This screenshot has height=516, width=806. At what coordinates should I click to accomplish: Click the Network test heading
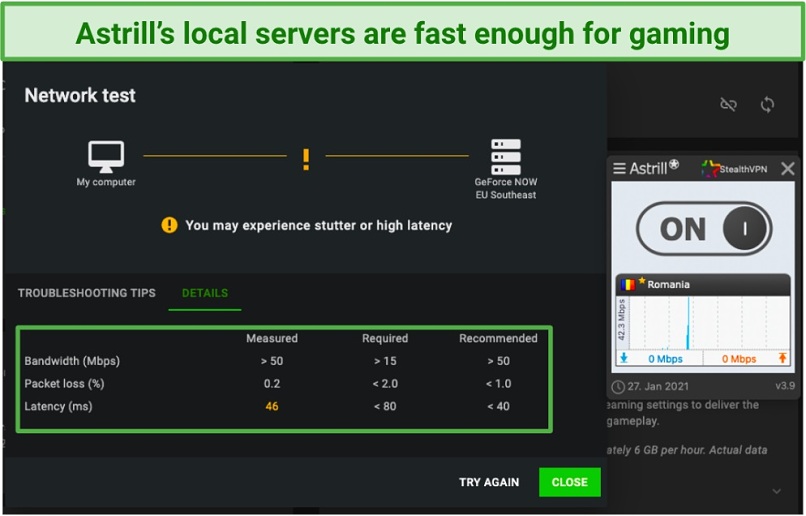point(80,96)
